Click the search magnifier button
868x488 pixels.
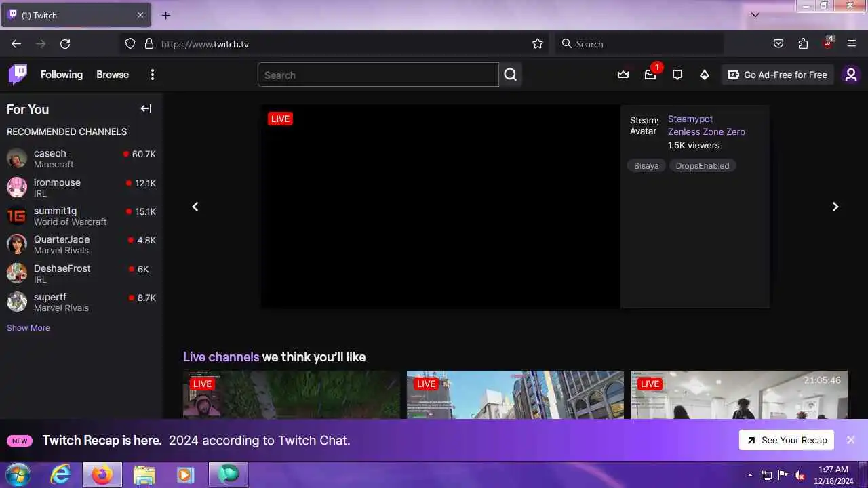511,75
